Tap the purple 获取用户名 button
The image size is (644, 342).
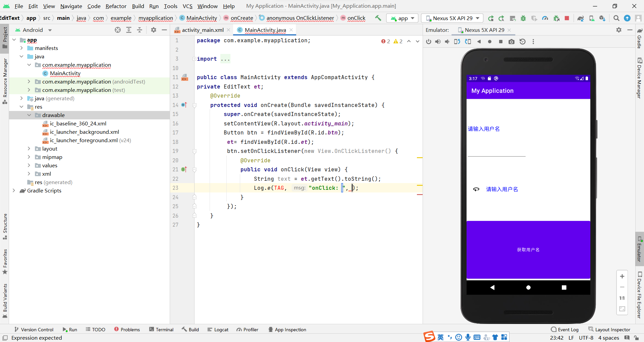click(x=528, y=249)
